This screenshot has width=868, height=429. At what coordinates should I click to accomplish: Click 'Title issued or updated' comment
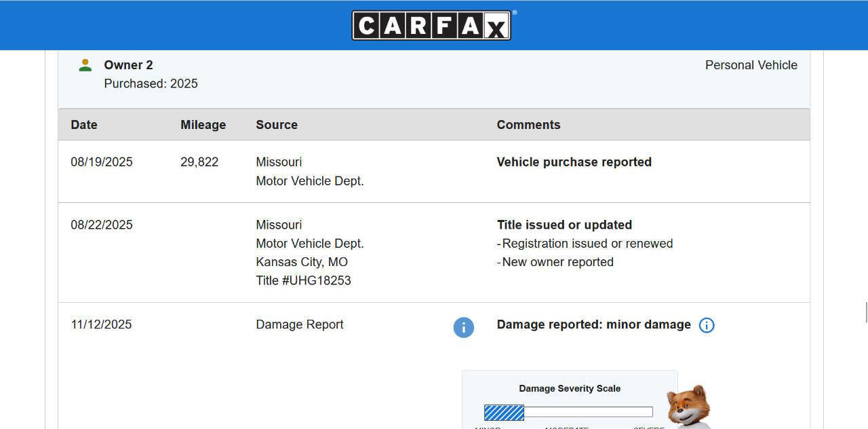(x=564, y=225)
